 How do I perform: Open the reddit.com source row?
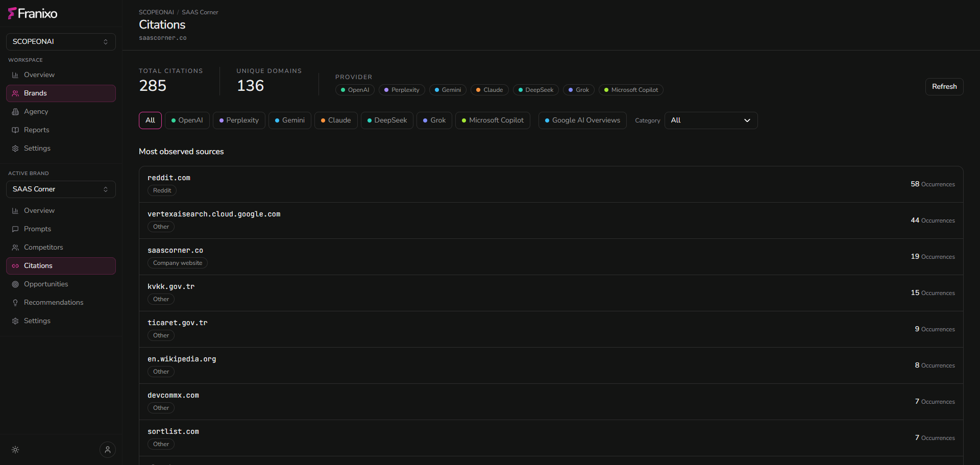click(x=551, y=184)
